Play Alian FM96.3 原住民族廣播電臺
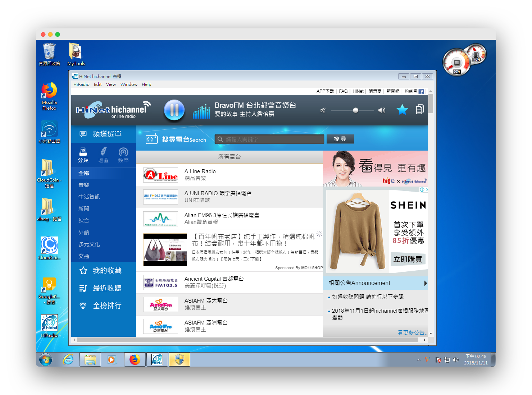Viewport: 532px width, 395px height. [x=229, y=219]
